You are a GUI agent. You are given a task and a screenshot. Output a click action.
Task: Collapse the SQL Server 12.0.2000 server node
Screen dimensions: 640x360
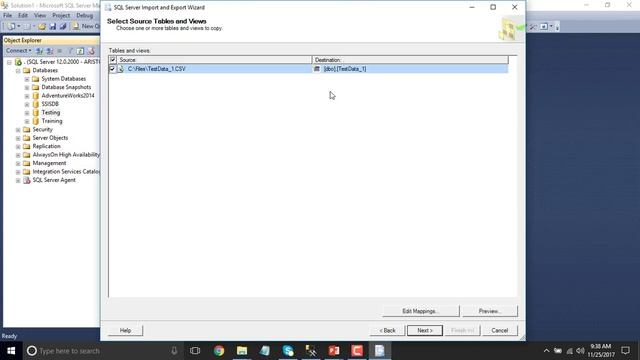coord(9,62)
